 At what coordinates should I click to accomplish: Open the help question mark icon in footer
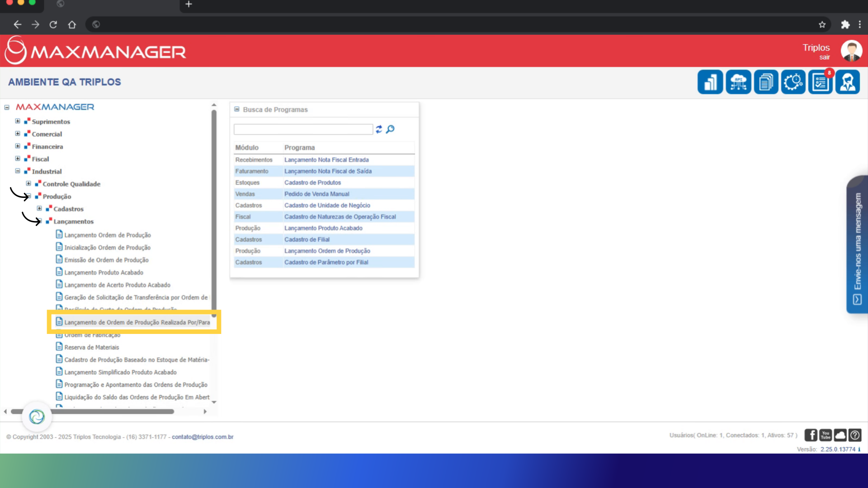[x=855, y=435]
